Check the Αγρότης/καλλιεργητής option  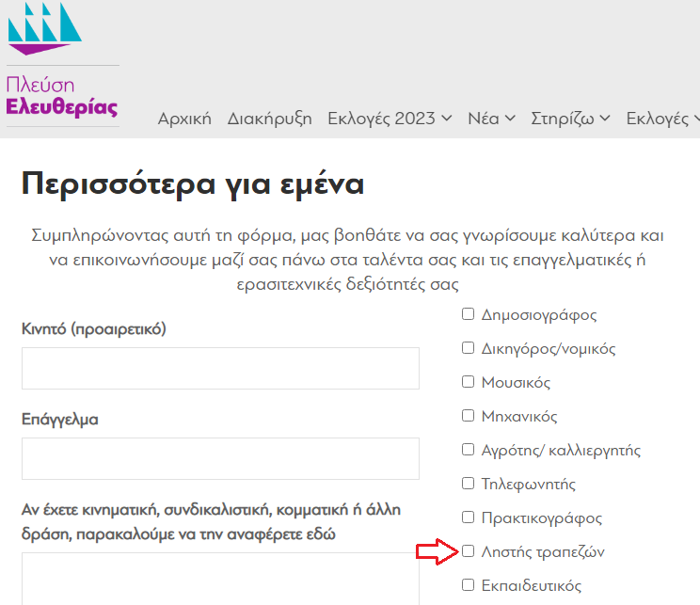pos(468,450)
